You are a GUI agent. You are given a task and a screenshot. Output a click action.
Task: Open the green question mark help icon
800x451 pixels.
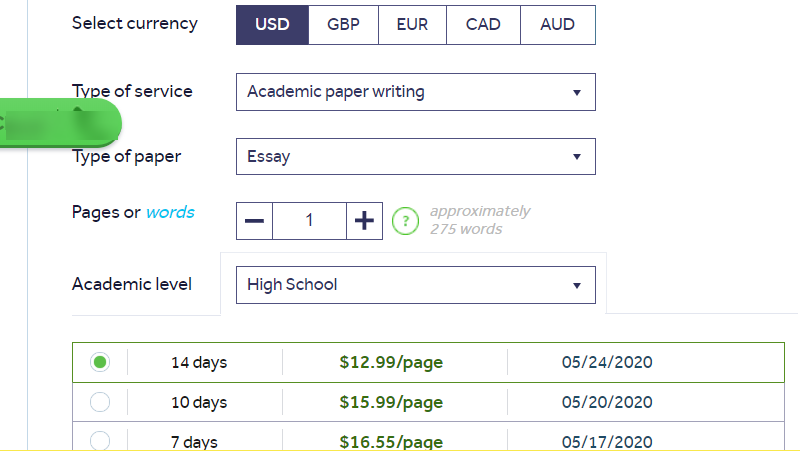(406, 221)
